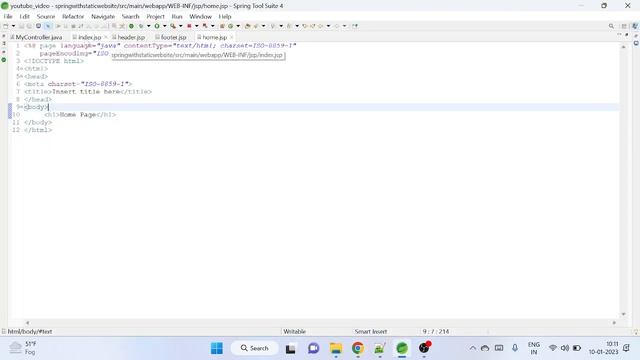Collapse the body tag fold on line 9
This screenshot has width=640, height=360.
(x=22, y=107)
